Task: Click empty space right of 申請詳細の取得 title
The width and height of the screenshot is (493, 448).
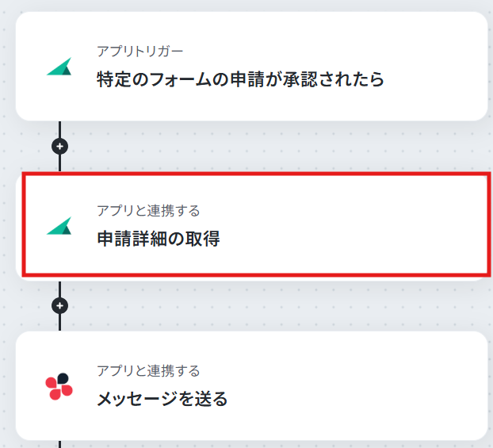Action: tap(346, 239)
